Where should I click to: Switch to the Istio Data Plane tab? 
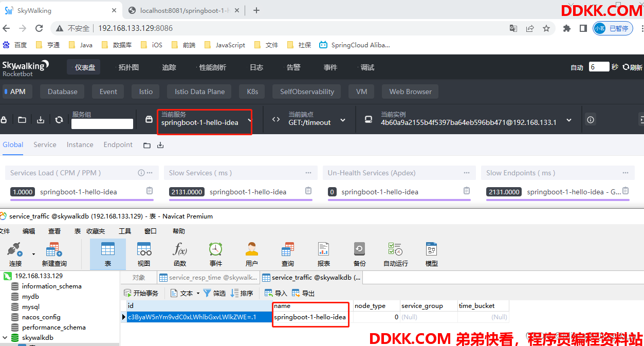(200, 92)
